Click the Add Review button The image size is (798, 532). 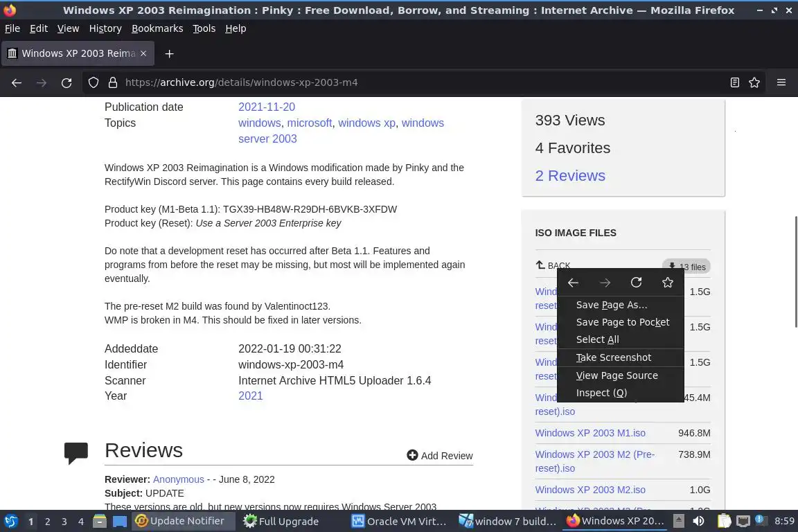pyautogui.click(x=440, y=456)
